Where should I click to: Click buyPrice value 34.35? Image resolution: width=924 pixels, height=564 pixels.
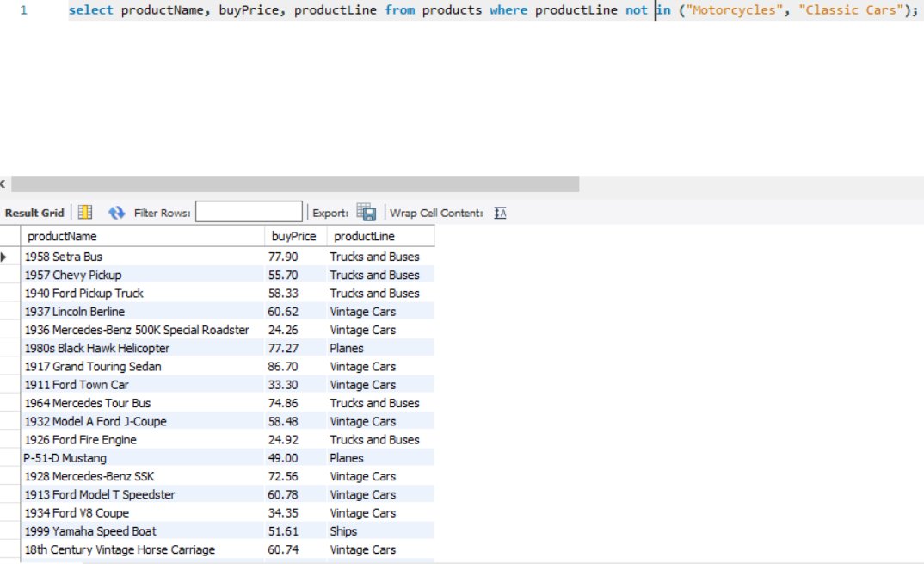pos(296,512)
